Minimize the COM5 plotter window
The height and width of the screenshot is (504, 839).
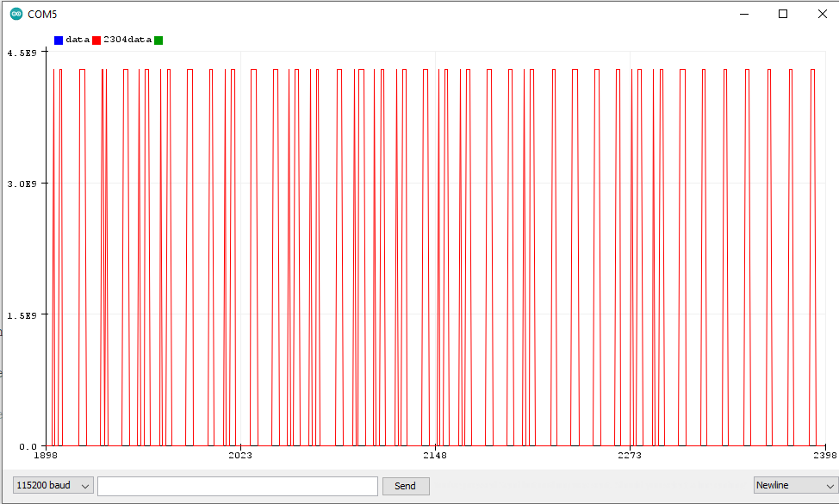[743, 14]
